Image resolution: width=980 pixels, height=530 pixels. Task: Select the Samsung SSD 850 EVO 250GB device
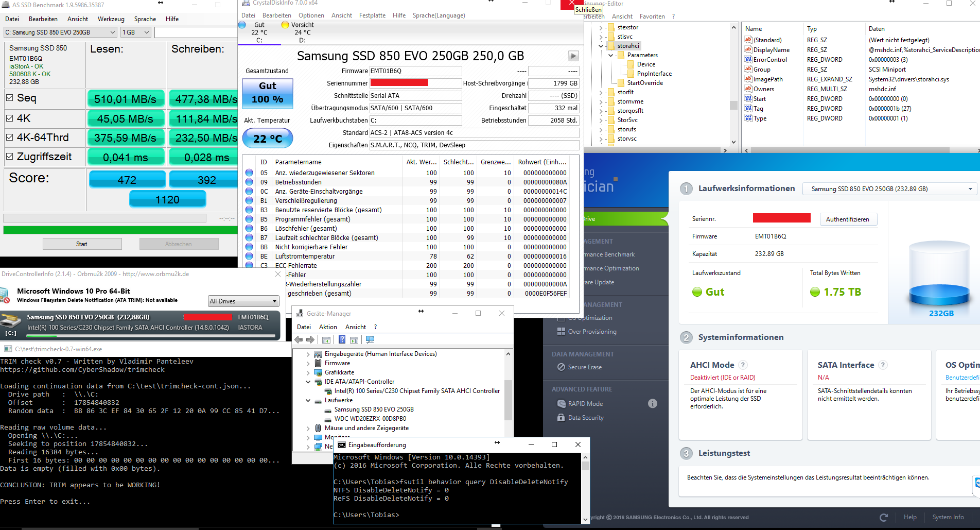374,409
